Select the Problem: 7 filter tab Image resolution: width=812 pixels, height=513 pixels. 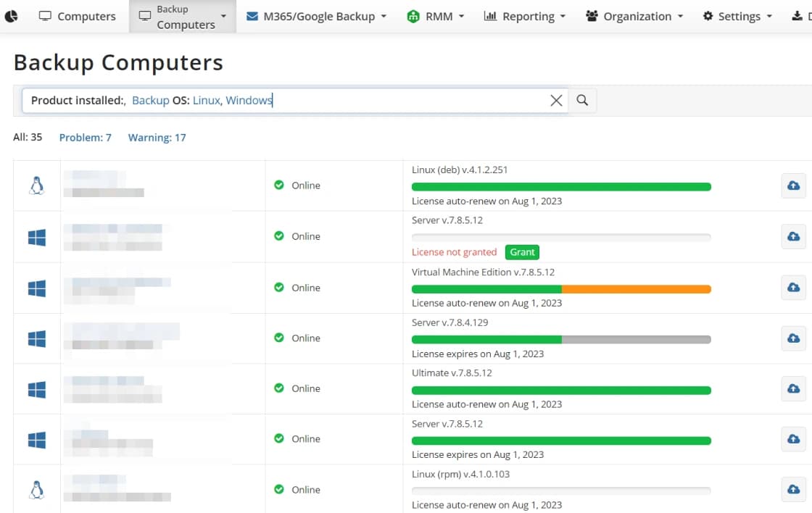(x=86, y=137)
